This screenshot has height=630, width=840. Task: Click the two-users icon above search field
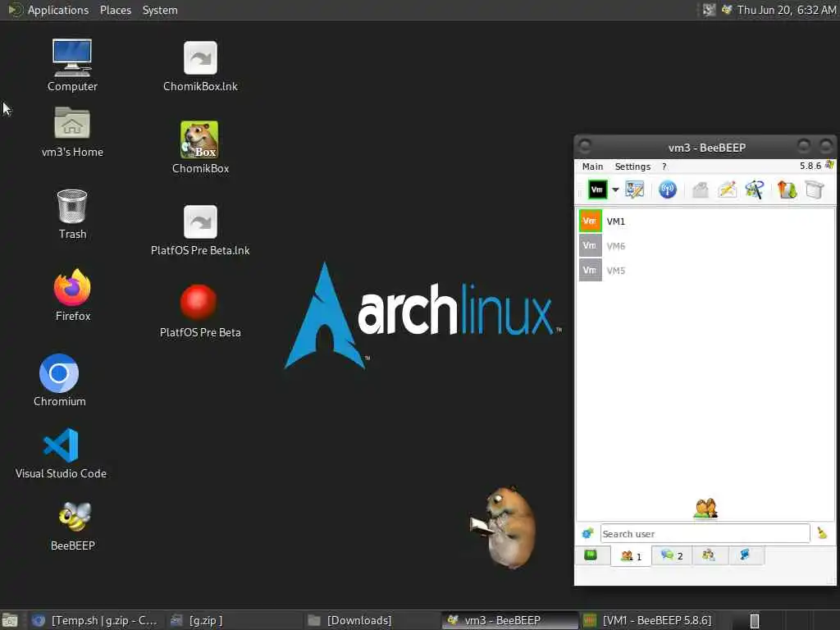(x=705, y=509)
